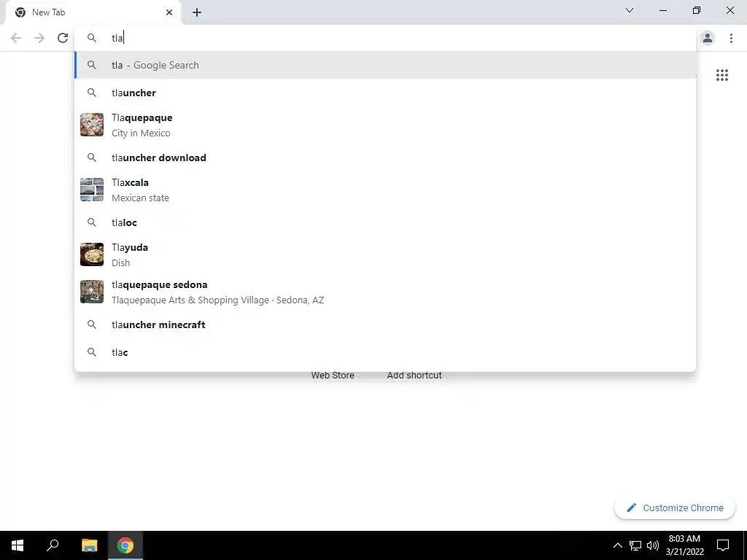Click the browser forward arrow
Viewport: 747px width, 560px height.
click(39, 38)
